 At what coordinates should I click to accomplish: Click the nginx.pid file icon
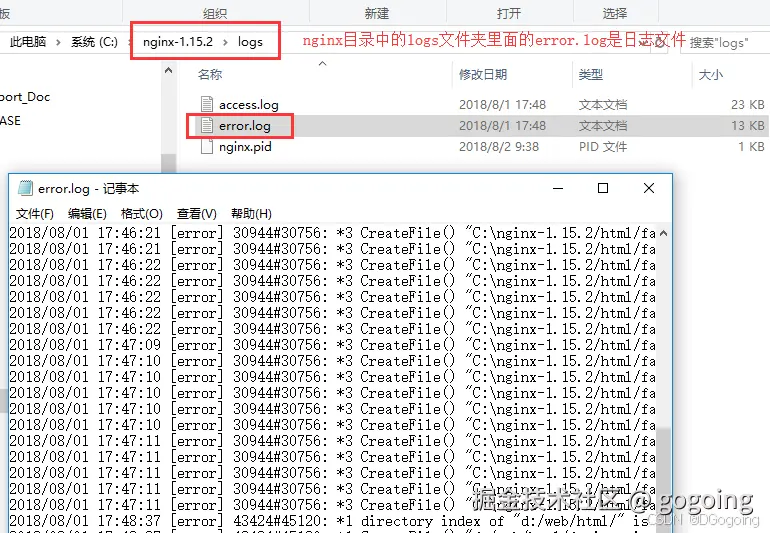click(207, 146)
